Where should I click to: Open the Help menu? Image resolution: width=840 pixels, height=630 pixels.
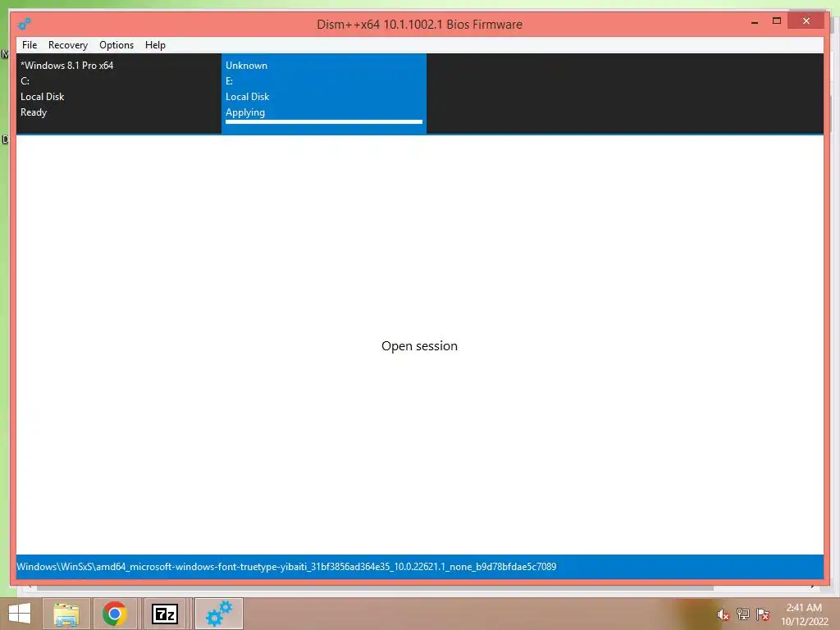[x=155, y=45]
